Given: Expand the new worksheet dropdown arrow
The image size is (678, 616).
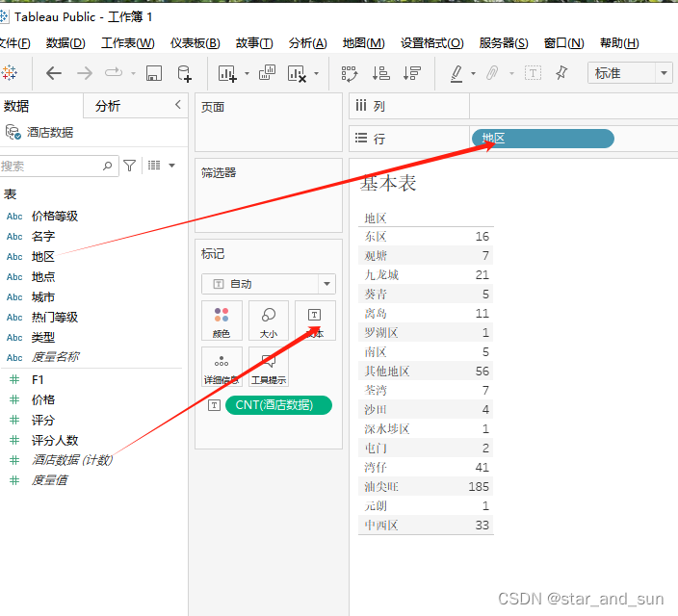Looking at the screenshot, I should coord(247,73).
